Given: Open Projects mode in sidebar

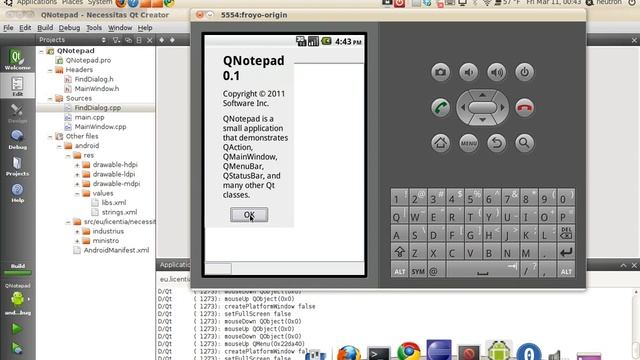Looking at the screenshot, I should (17, 166).
